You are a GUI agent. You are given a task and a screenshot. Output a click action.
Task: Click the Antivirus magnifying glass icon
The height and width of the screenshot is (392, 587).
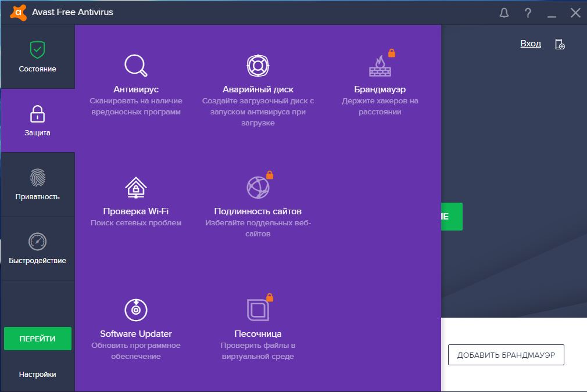pyautogui.click(x=136, y=66)
